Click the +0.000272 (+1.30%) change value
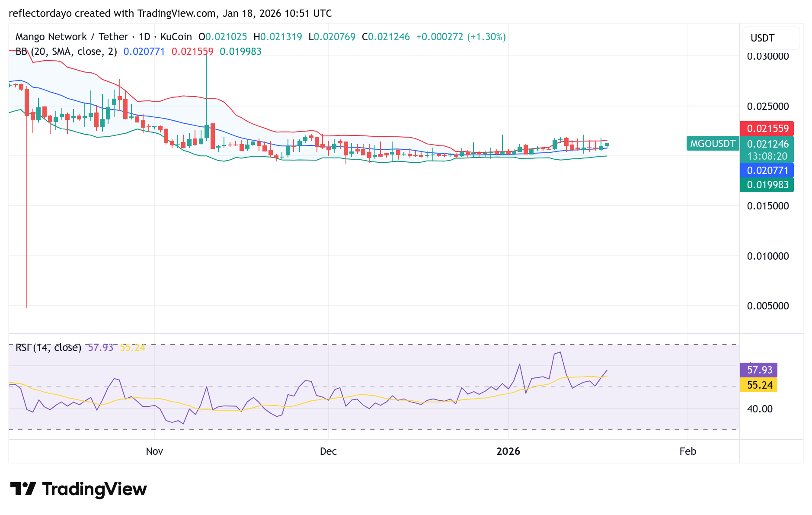Screen dimensions: 812x515 pos(461,37)
